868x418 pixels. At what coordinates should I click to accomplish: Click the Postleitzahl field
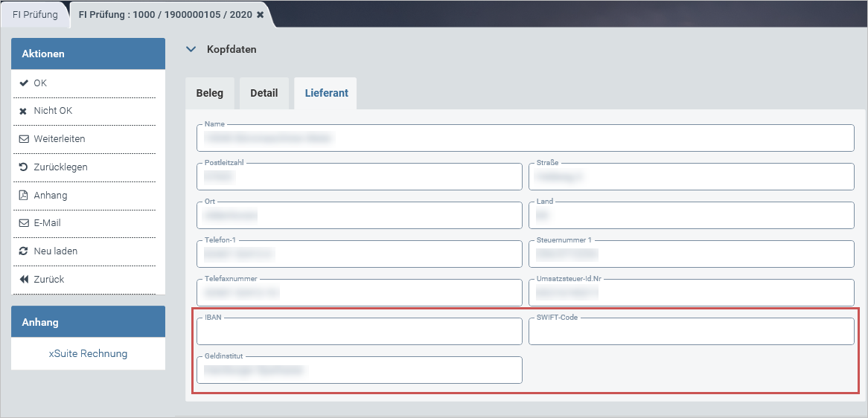[360, 177]
